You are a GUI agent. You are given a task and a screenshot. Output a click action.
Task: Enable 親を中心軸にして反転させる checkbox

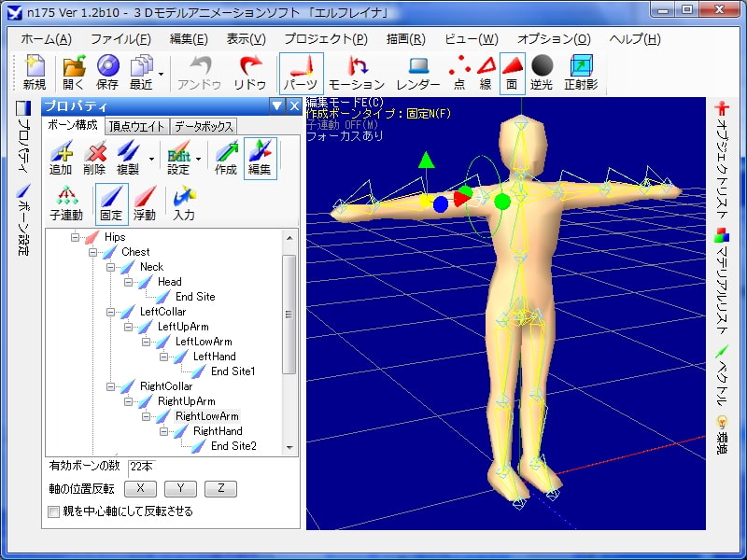[53, 511]
